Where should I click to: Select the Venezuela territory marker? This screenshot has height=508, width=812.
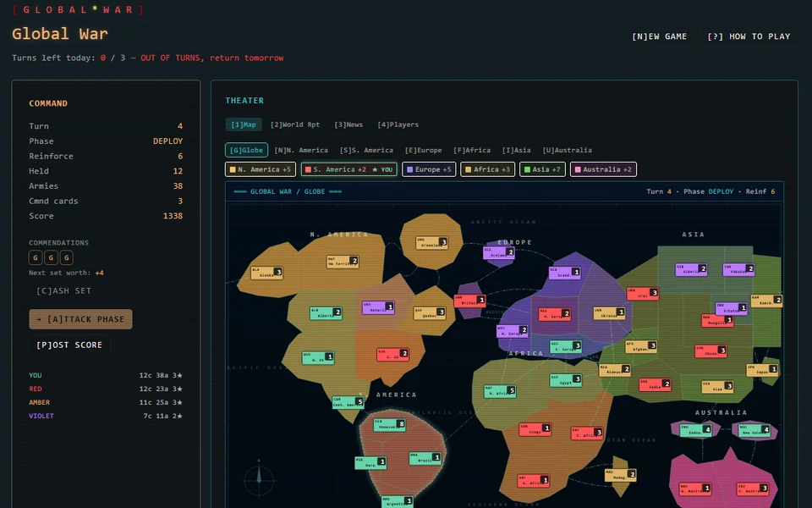(x=389, y=425)
